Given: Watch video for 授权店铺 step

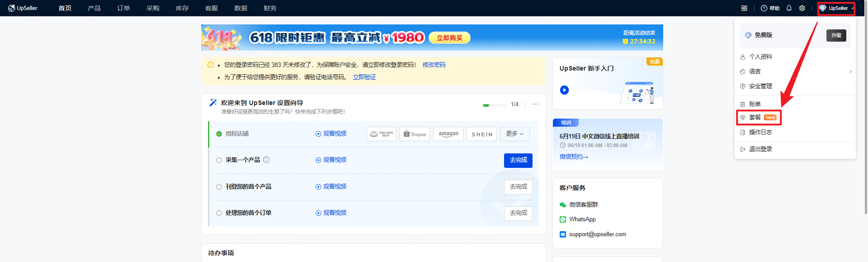Looking at the screenshot, I should click(331, 134).
